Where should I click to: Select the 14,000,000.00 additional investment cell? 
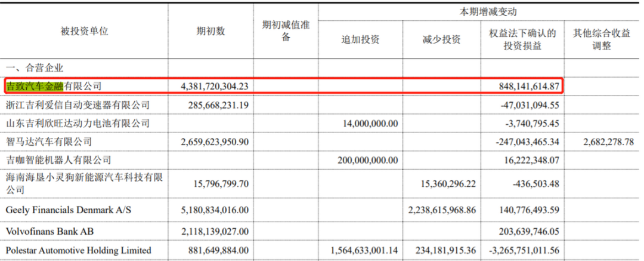click(x=366, y=123)
